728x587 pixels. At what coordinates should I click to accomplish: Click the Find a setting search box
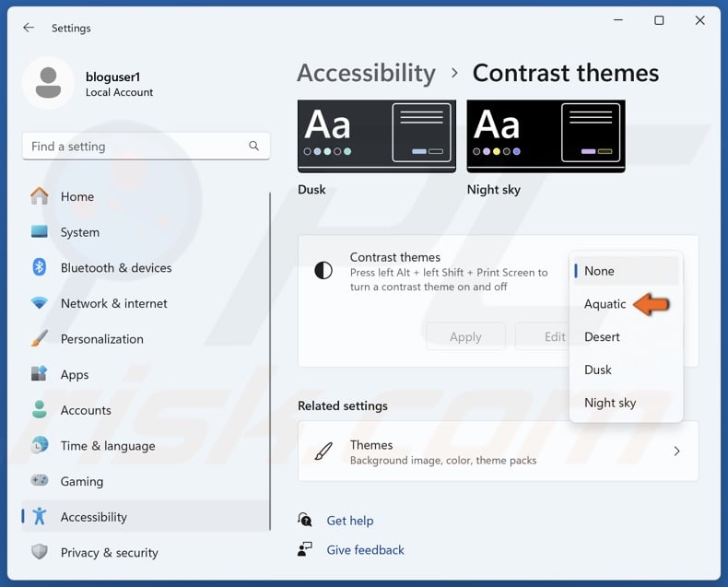(138, 146)
